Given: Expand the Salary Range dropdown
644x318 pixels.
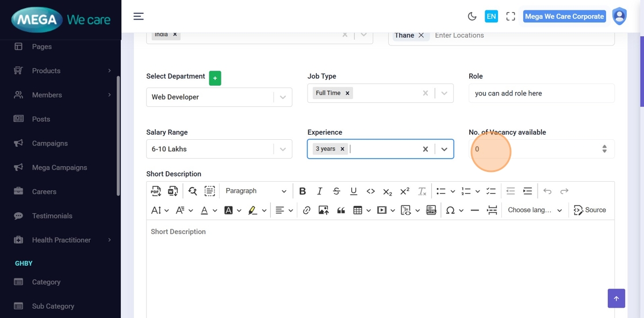Looking at the screenshot, I should coord(282,150).
